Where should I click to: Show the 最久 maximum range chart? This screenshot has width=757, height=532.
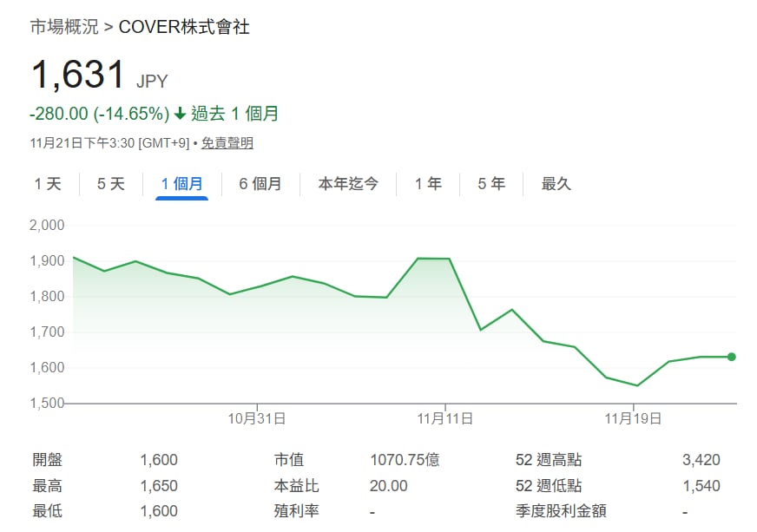pyautogui.click(x=556, y=184)
